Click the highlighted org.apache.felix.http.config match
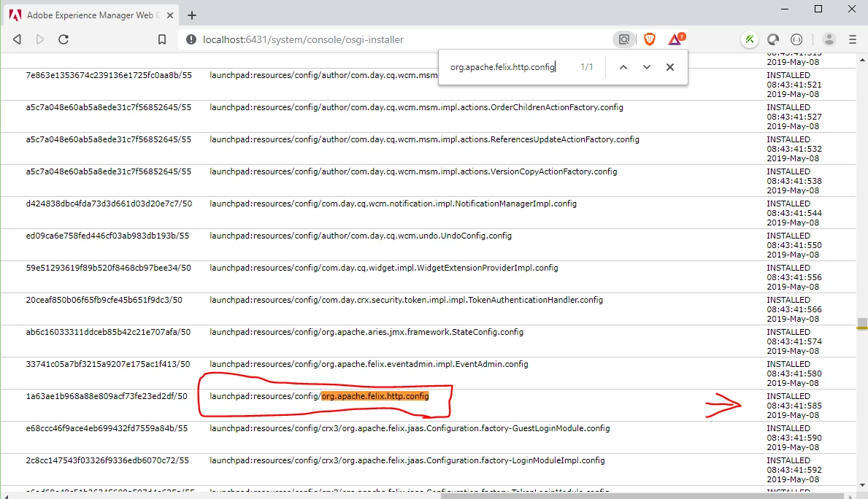 click(375, 396)
